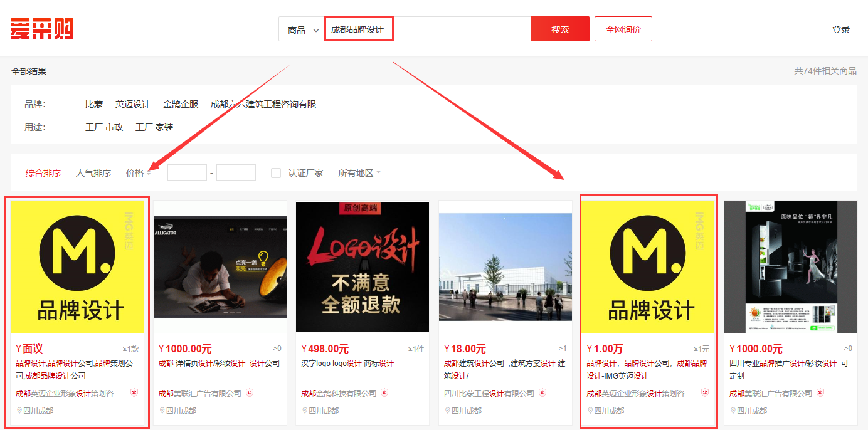
Task: Click the maximum price input field
Action: point(236,172)
